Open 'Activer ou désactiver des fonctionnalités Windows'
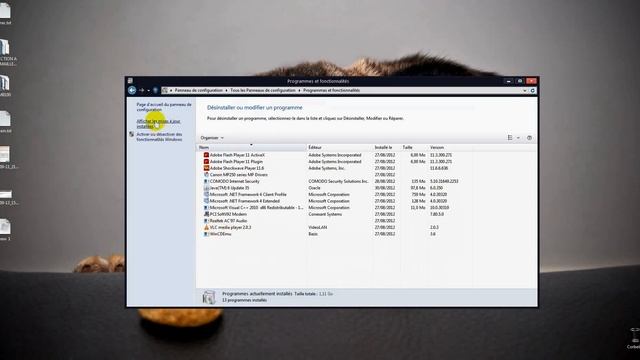 click(159, 137)
